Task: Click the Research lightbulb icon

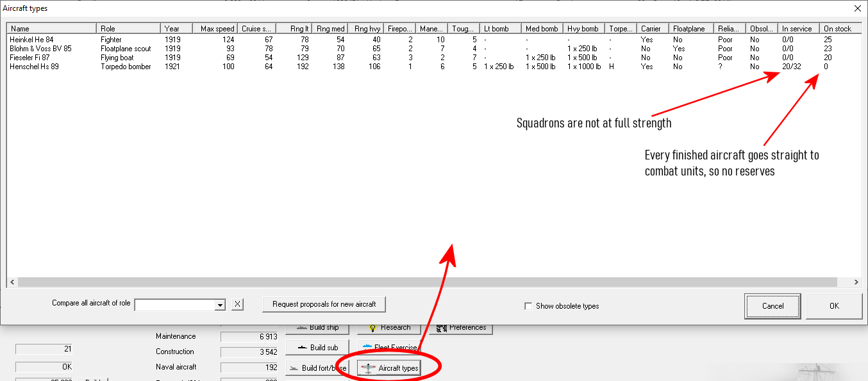Action: pyautogui.click(x=371, y=328)
